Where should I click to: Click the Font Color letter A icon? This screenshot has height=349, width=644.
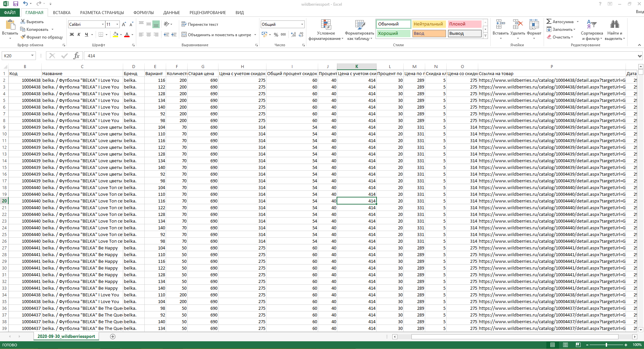127,35
